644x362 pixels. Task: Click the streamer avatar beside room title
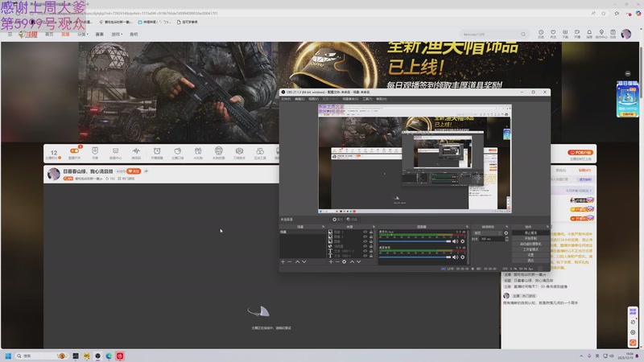pos(53,174)
